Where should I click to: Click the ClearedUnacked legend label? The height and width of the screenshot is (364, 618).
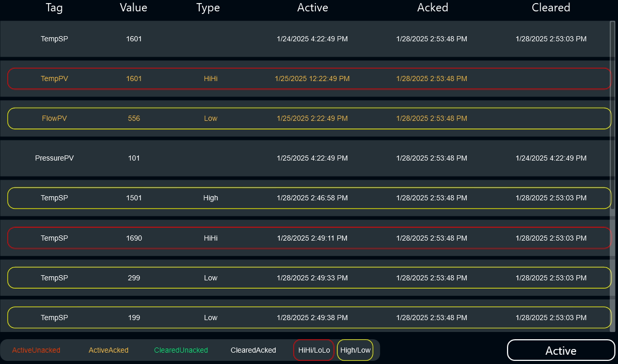coord(181,350)
